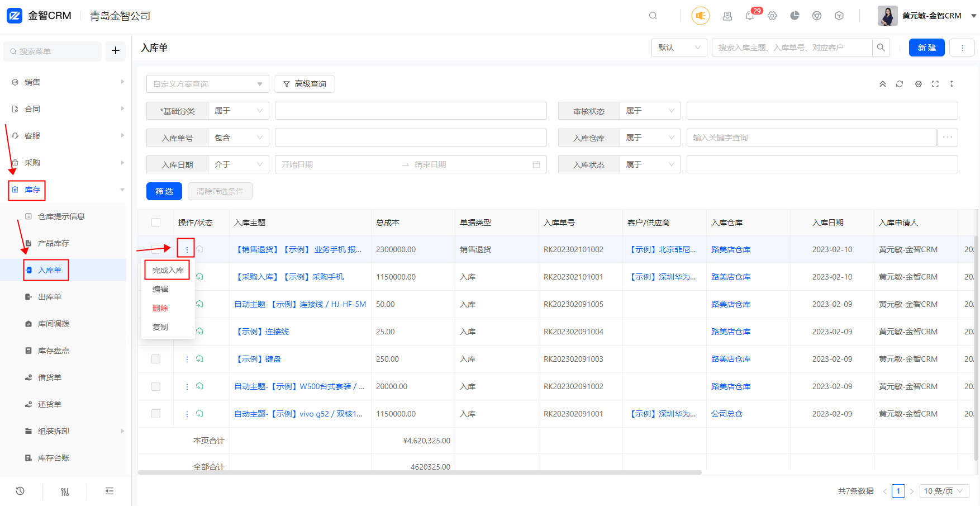Open row actions for vivo g52 row
This screenshot has height=506, width=980.
click(187, 414)
